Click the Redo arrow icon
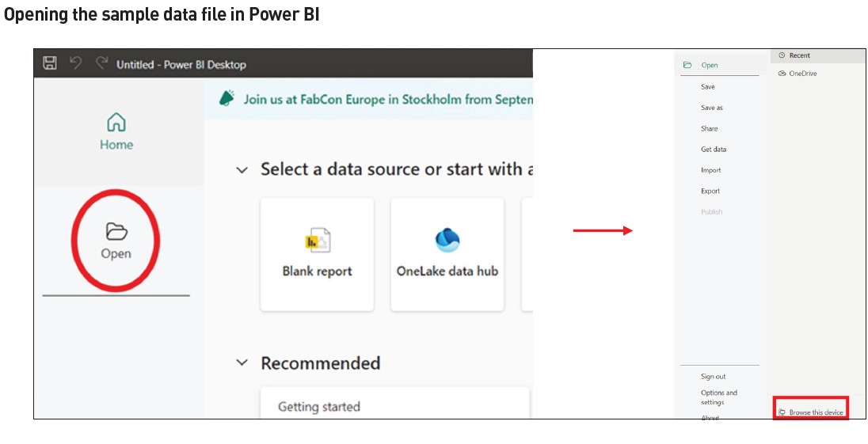This screenshot has height=444, width=868. coord(101,63)
